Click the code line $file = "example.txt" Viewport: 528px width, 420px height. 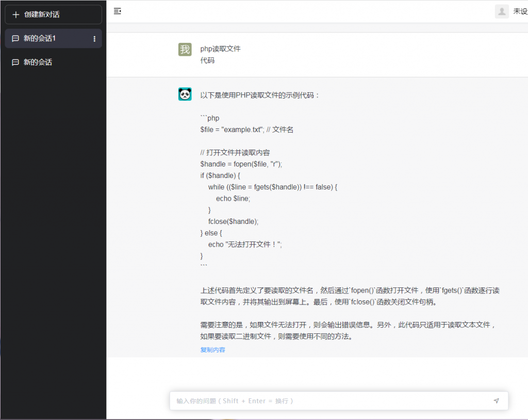pyautogui.click(x=247, y=130)
